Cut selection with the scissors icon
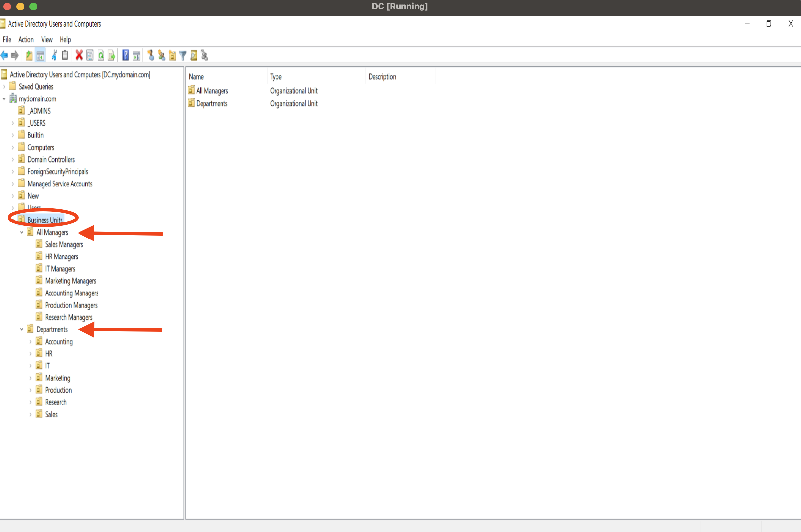 pos(54,55)
